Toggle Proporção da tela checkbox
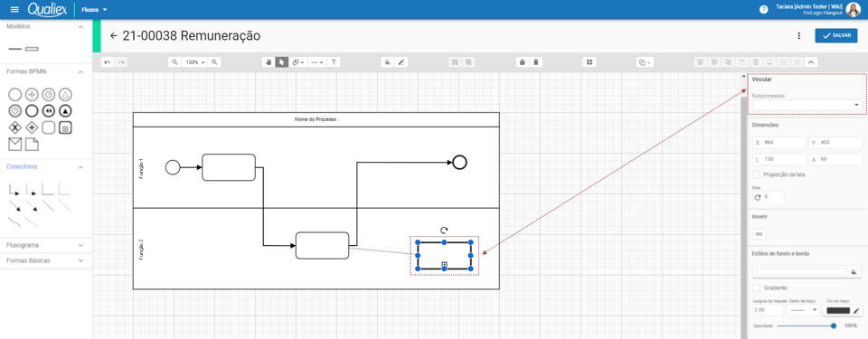868x339 pixels. tap(756, 174)
